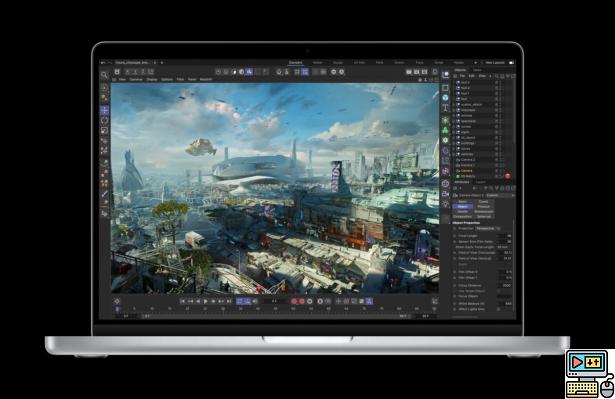This screenshot has height=399, width=615.
Task: Toggle the Autokeying red button
Action: [x=302, y=301]
